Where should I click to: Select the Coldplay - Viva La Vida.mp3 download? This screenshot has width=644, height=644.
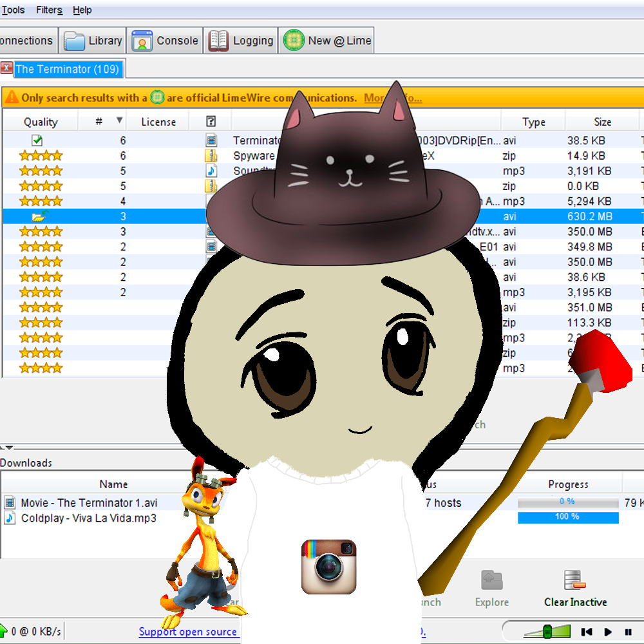pos(89,518)
